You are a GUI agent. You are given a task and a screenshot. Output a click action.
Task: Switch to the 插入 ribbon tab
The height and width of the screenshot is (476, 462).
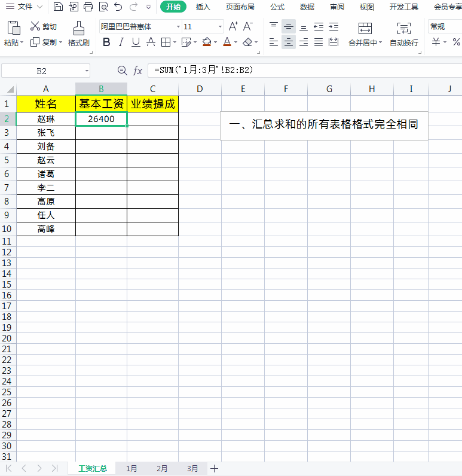(203, 7)
